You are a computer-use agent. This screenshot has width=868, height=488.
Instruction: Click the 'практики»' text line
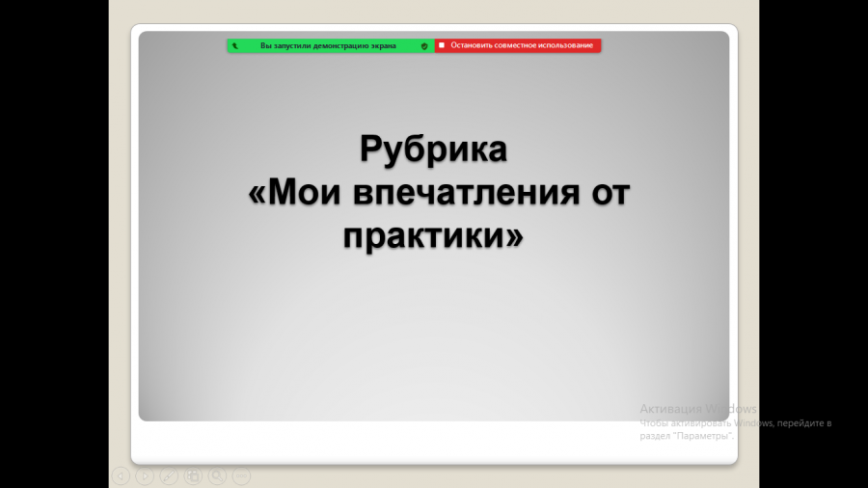[x=433, y=235]
